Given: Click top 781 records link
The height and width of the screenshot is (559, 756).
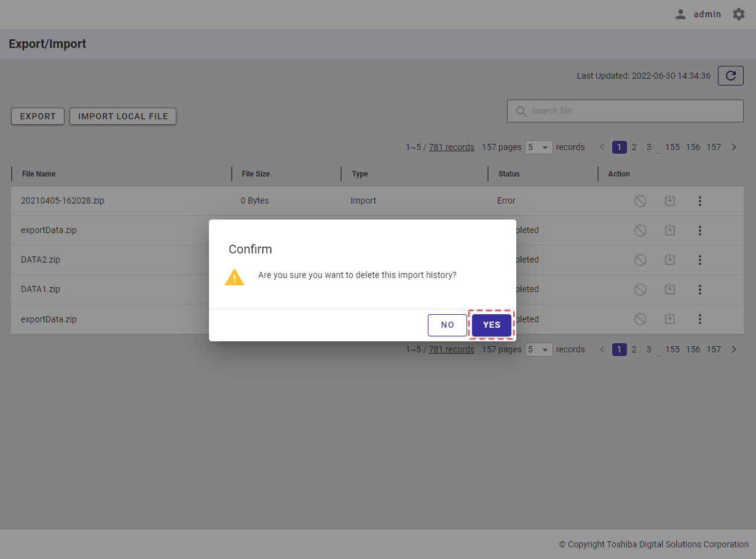Looking at the screenshot, I should pyautogui.click(x=452, y=147).
